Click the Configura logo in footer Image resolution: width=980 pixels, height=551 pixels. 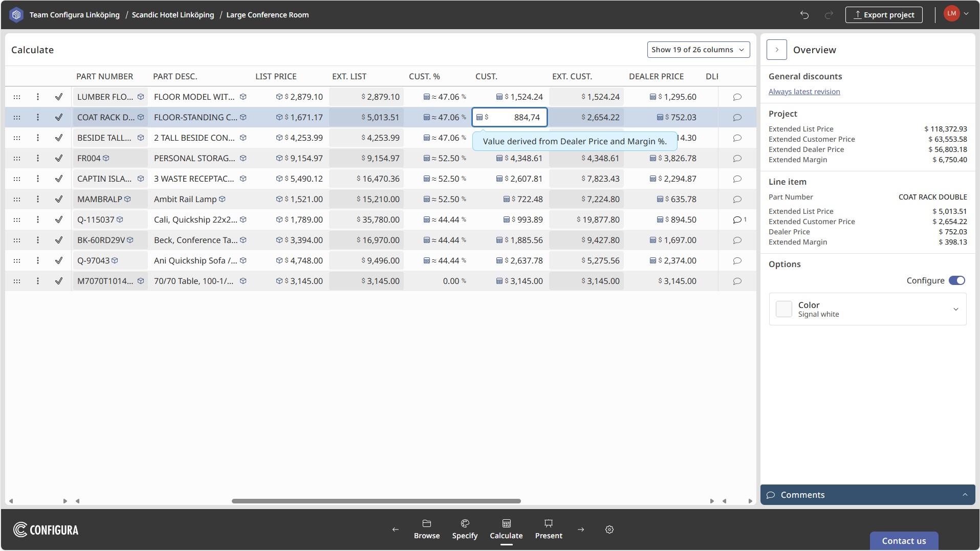46,530
